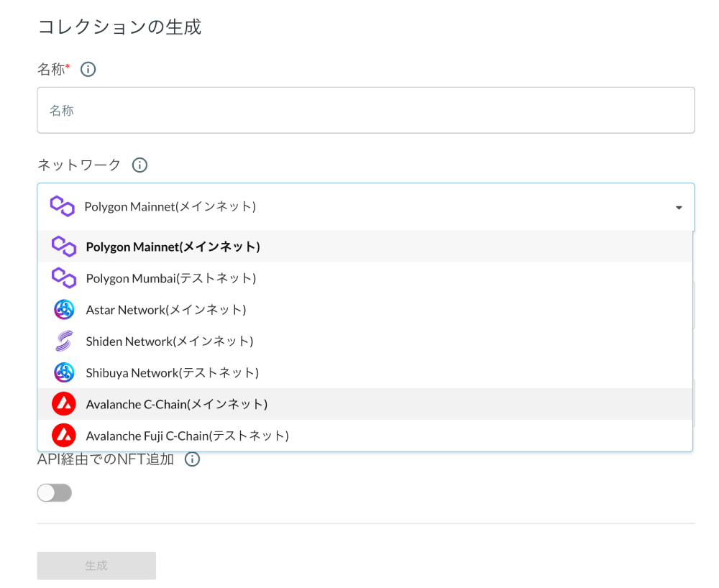Click the Shiden Network logo icon
Screen dimensions: 719x588
64,341
